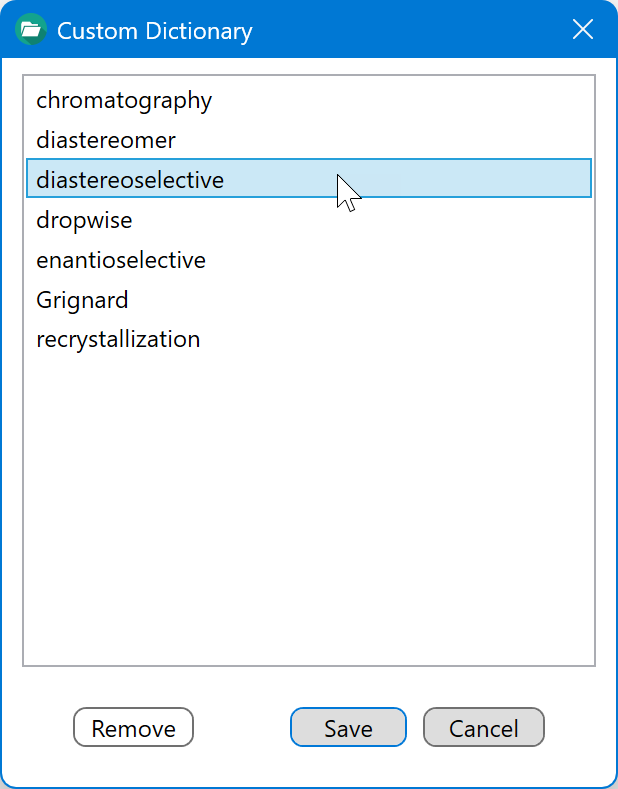The image size is (618, 789).
Task: Pick the only capitalized word entry
Action: click(309, 299)
